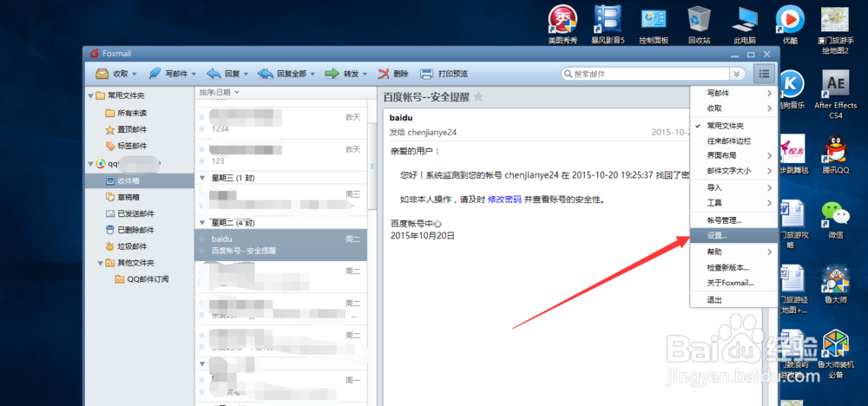
Task: Collapse the 星期三 (1 封) group
Action: pyautogui.click(x=202, y=178)
